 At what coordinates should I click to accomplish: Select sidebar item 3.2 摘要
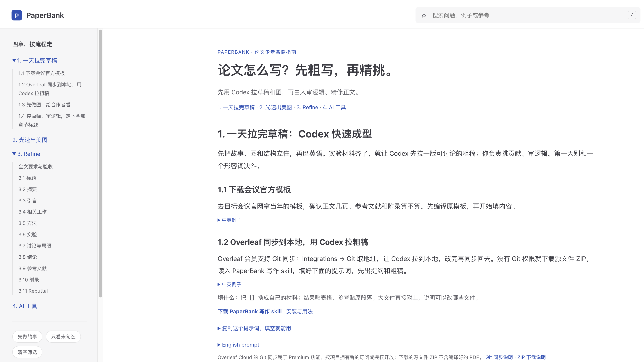(28, 189)
